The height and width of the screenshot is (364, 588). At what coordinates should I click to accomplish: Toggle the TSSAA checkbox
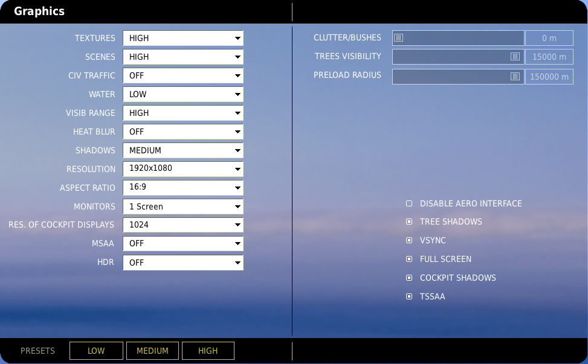coord(409,296)
